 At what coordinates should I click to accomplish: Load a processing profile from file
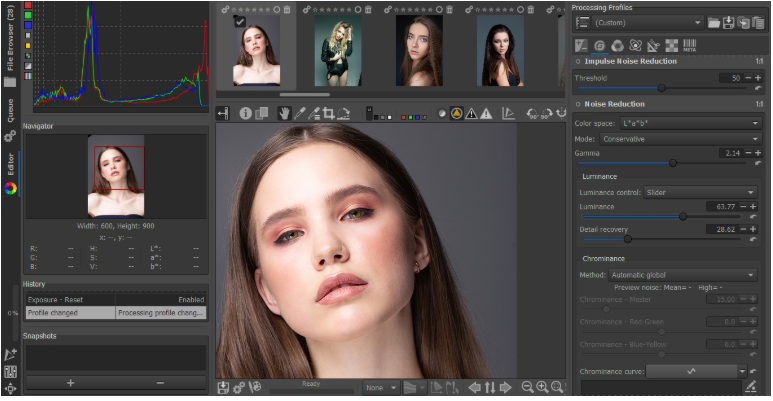point(713,23)
